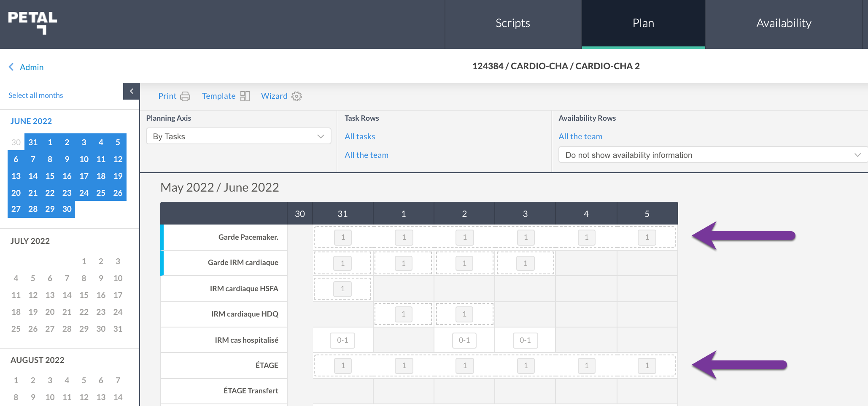The height and width of the screenshot is (406, 868).
Task: Expand the availability information dropdown
Action: [x=713, y=155]
